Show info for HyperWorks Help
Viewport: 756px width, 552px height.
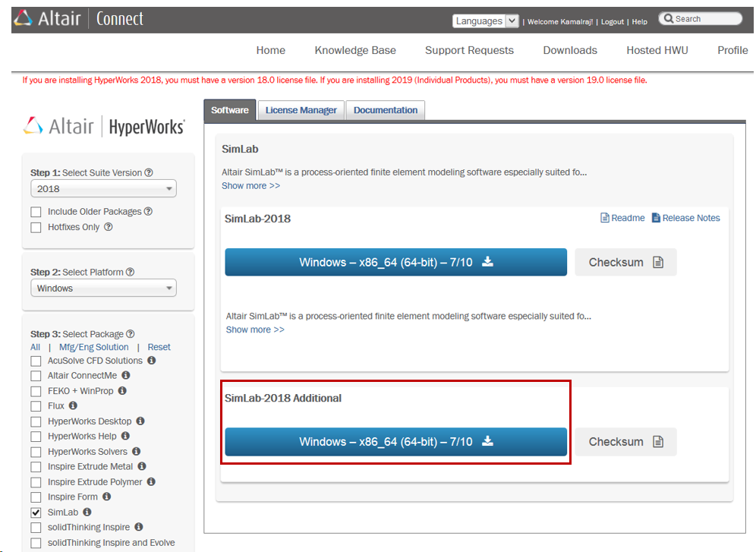[125, 436]
